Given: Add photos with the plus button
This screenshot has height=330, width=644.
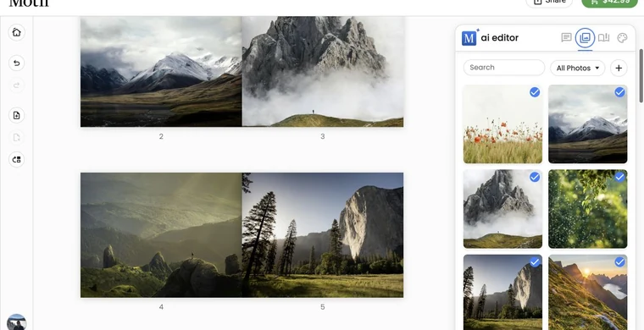Looking at the screenshot, I should tap(619, 68).
